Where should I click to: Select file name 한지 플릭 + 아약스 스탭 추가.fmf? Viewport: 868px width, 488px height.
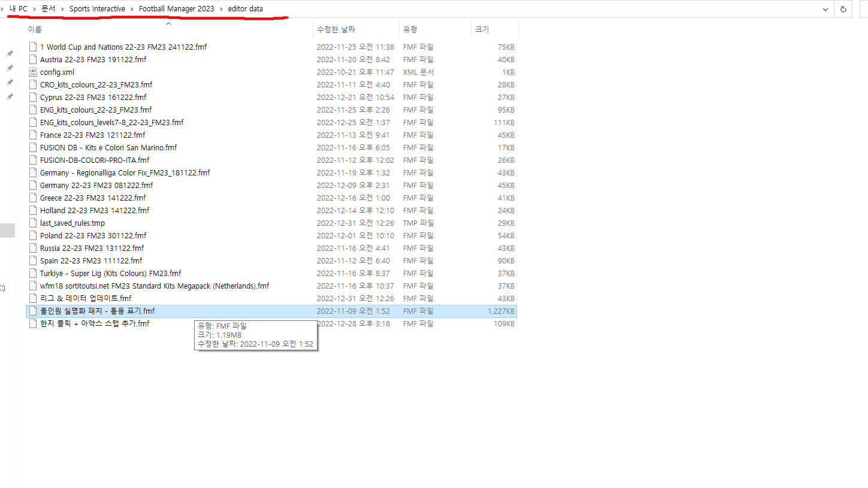[95, 323]
